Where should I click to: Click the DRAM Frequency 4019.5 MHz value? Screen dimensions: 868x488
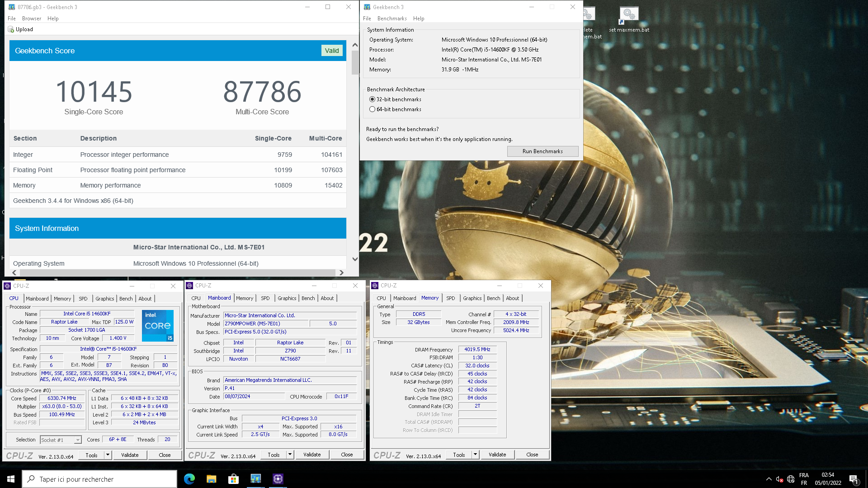pyautogui.click(x=477, y=349)
